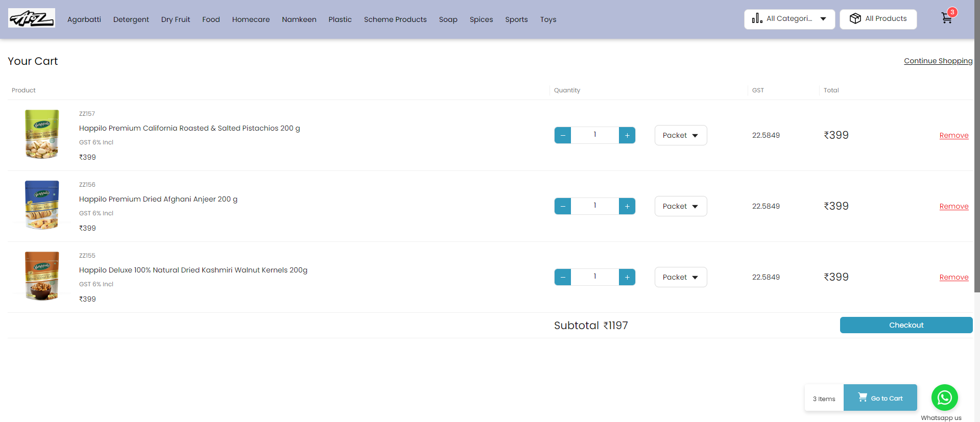The height and width of the screenshot is (422, 980).
Task: Expand the All Categories dropdown
Action: click(x=790, y=19)
